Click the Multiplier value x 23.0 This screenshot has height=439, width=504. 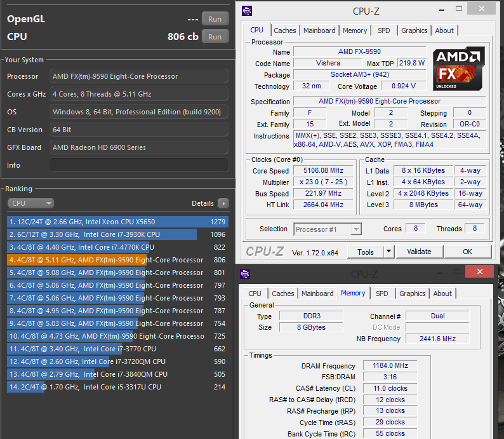coord(323,182)
